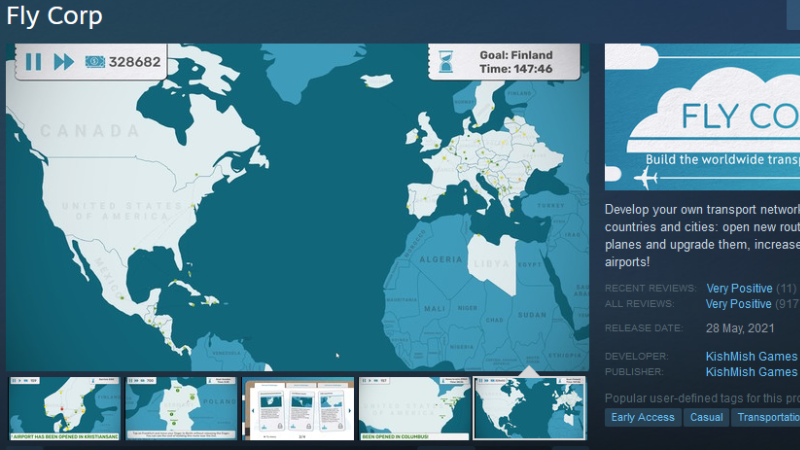Click the fast-forward icon in game screenshot
Viewport: 800px width, 450px height.
tap(64, 62)
